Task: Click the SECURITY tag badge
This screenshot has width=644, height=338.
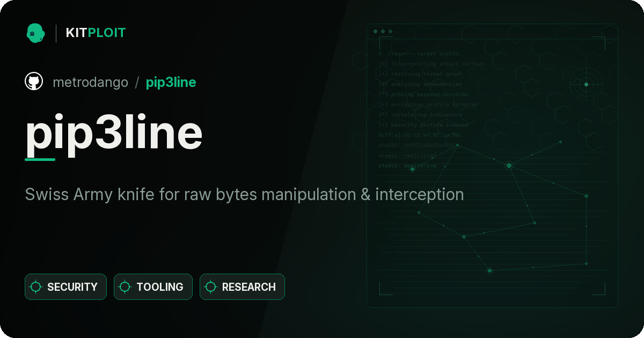Action: click(x=65, y=287)
